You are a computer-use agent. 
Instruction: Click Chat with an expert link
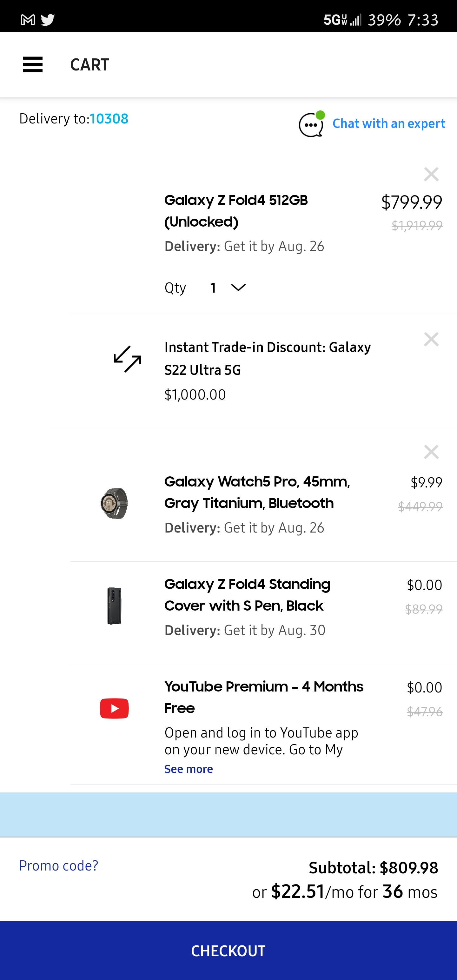point(388,124)
